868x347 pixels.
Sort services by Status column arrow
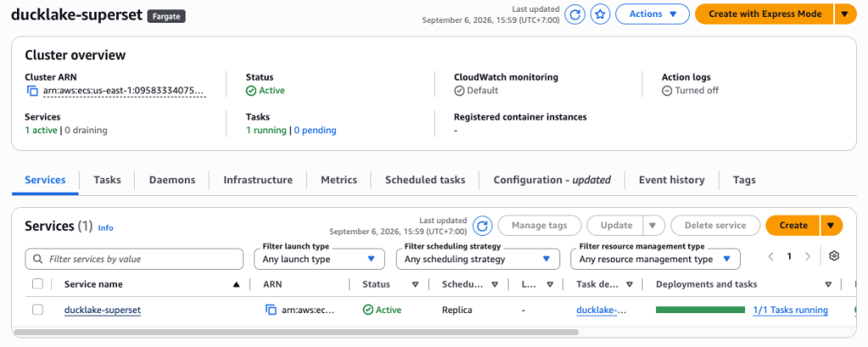(x=415, y=284)
